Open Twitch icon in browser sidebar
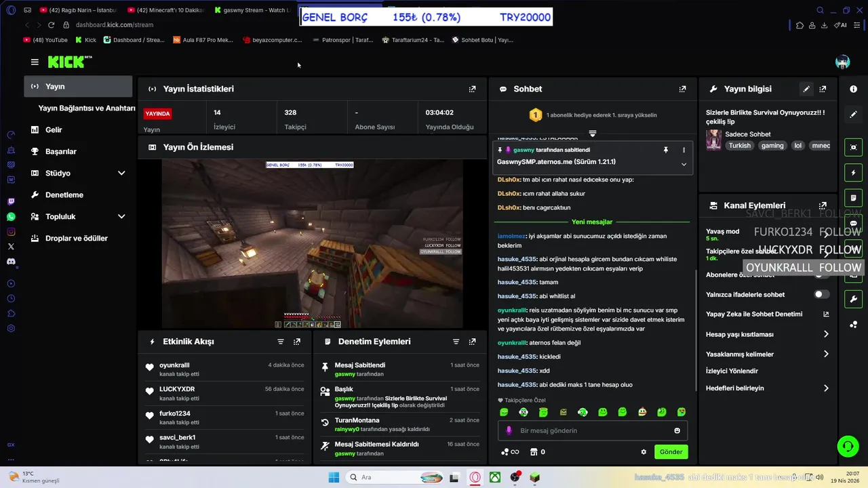This screenshot has height=488, width=868. tap(11, 201)
